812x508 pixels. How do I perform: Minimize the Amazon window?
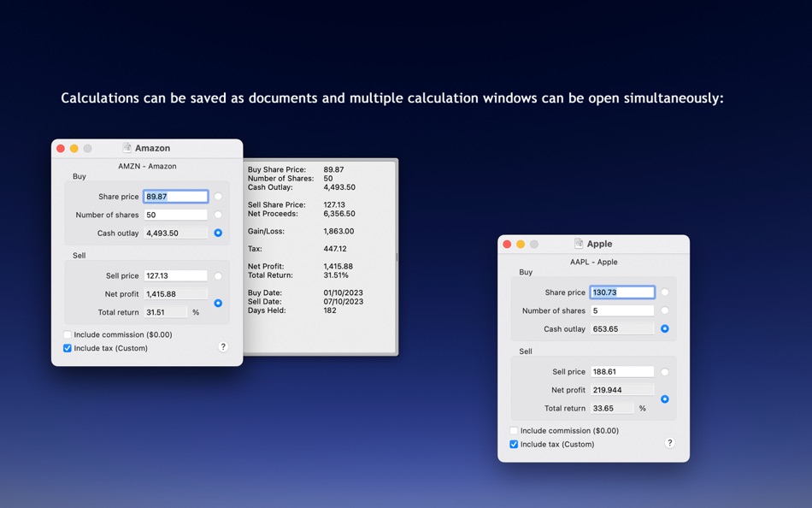point(74,148)
